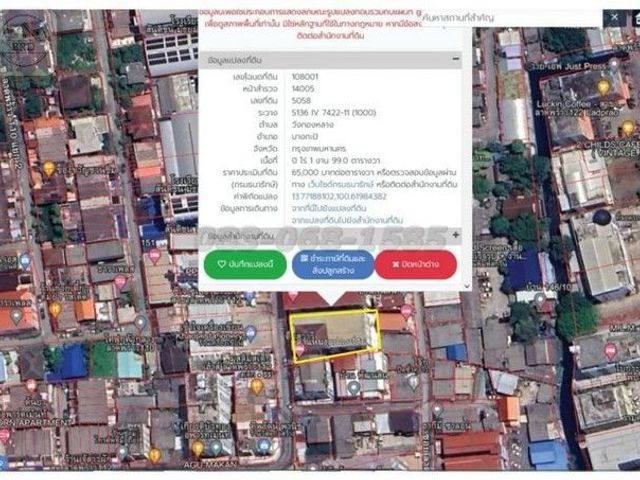640x480 pixels.
Task: Expand the land office info section with plus
Action: (x=456, y=235)
